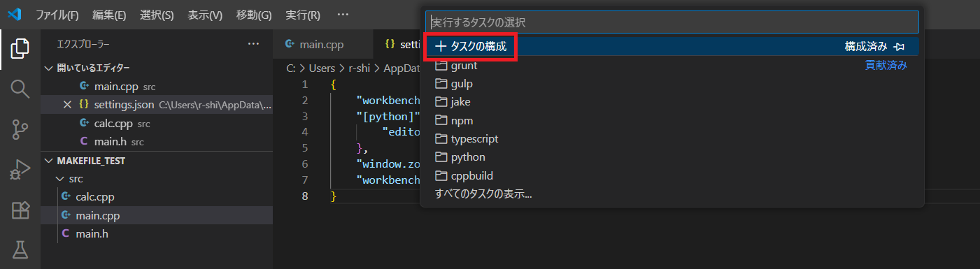Open the Testing flask view
This screenshot has height=269, width=980.
pos(20,249)
